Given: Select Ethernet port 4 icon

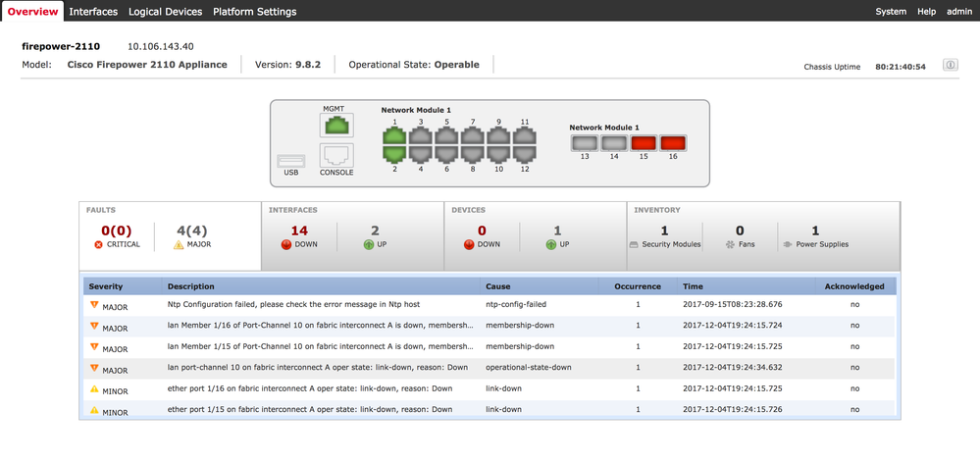Looking at the screenshot, I should tap(421, 153).
